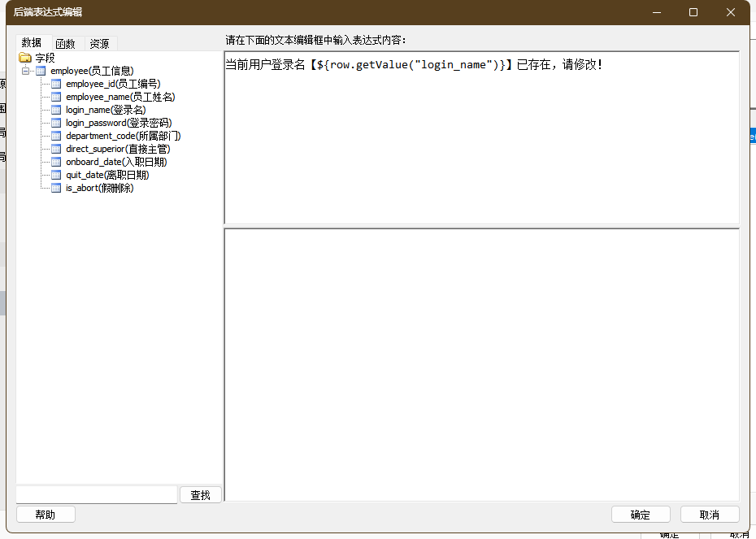Open the 资源 tab
Viewport: 756px width, 539px height.
[x=99, y=44]
